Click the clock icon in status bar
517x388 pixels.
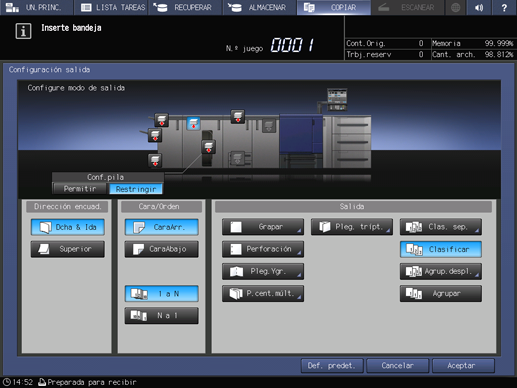[x=6, y=382]
